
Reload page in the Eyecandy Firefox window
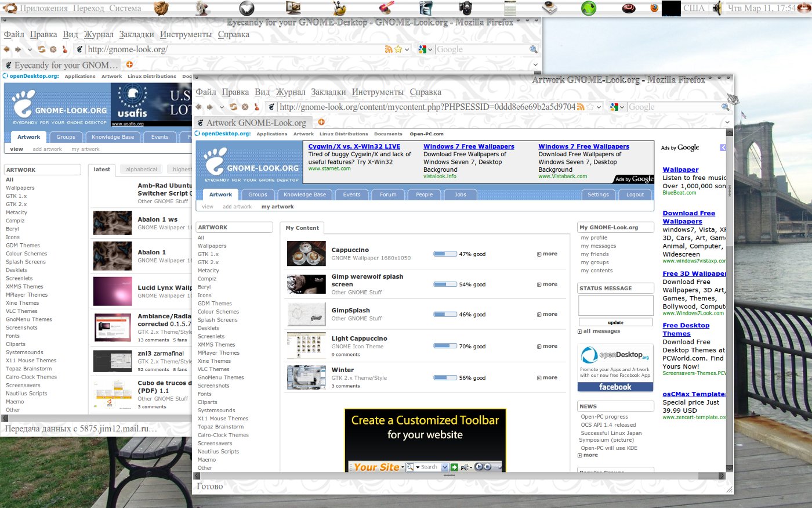click(41, 49)
